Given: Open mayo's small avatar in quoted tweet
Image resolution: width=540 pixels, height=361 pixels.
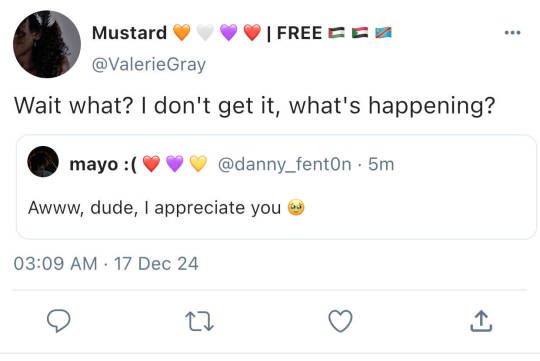Looking at the screenshot, I should click(43, 162).
